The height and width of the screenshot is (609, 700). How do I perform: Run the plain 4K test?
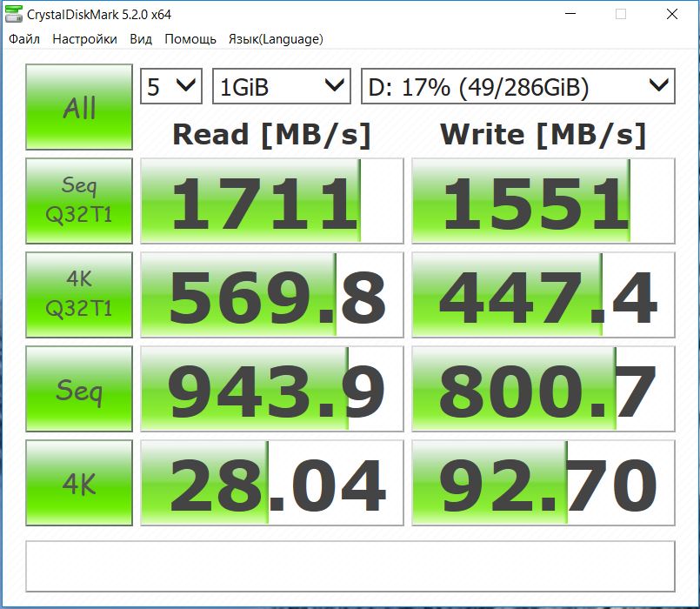coord(79,483)
